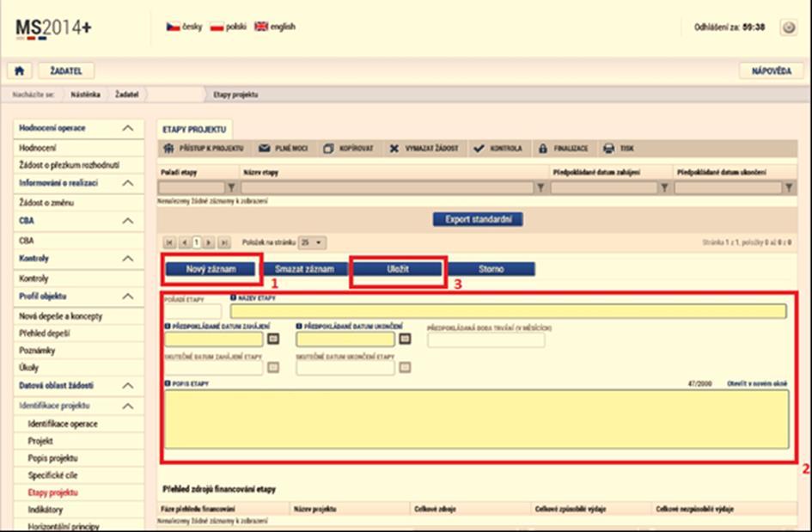Click Smazat záznam button

[x=304, y=269]
